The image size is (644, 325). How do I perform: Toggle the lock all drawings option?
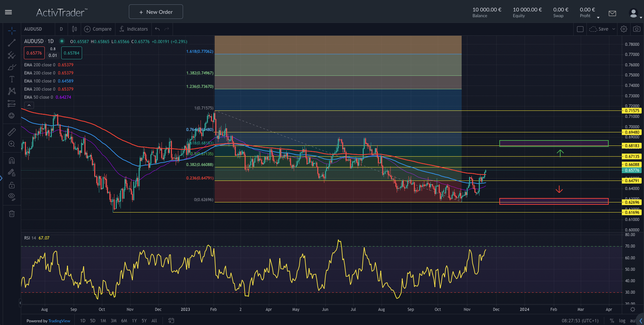(x=11, y=185)
